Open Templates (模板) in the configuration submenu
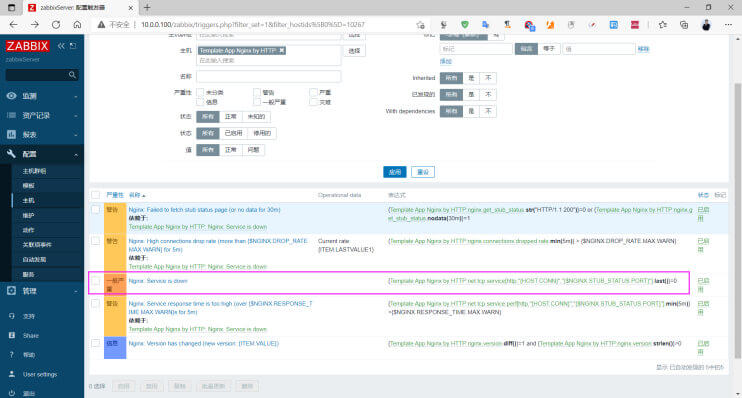742x398 pixels. (28, 186)
